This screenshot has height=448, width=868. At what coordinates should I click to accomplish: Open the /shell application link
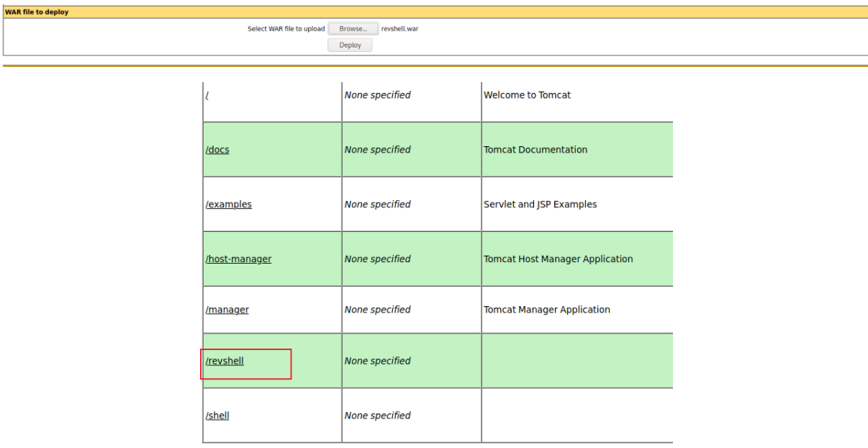pyautogui.click(x=217, y=416)
